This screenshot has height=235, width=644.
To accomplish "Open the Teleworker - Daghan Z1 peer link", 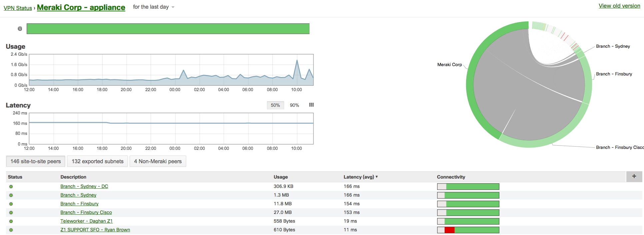I will [x=87, y=221].
